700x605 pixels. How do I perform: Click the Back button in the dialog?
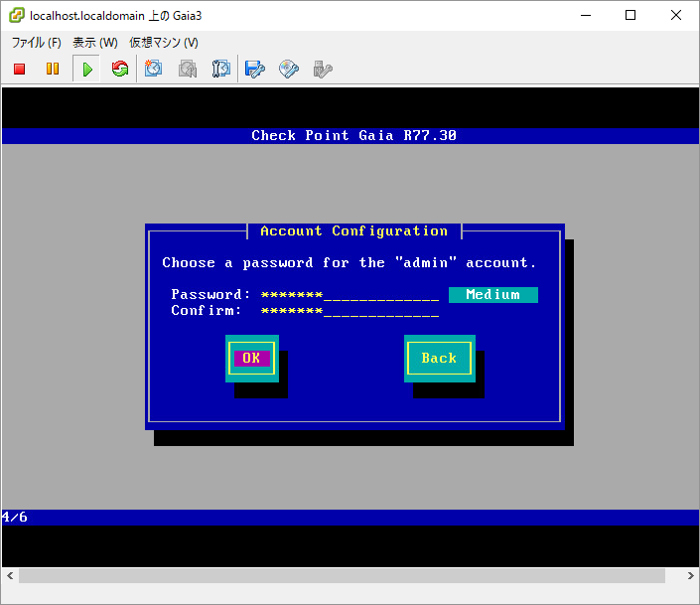439,359
